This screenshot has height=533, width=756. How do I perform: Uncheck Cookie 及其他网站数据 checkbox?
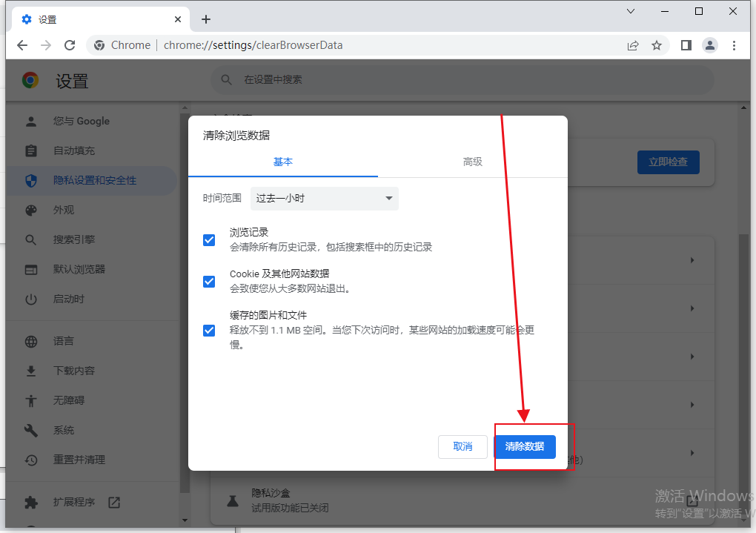pyautogui.click(x=209, y=282)
